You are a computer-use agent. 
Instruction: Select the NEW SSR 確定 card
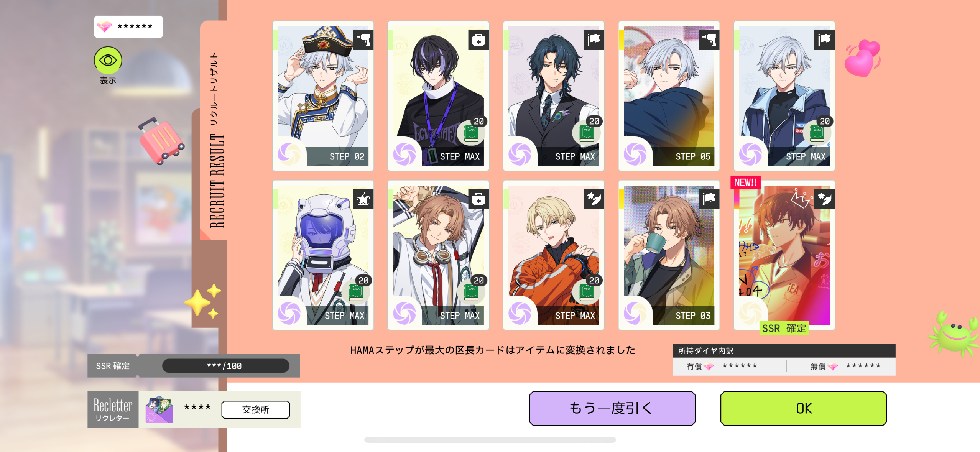point(784,255)
